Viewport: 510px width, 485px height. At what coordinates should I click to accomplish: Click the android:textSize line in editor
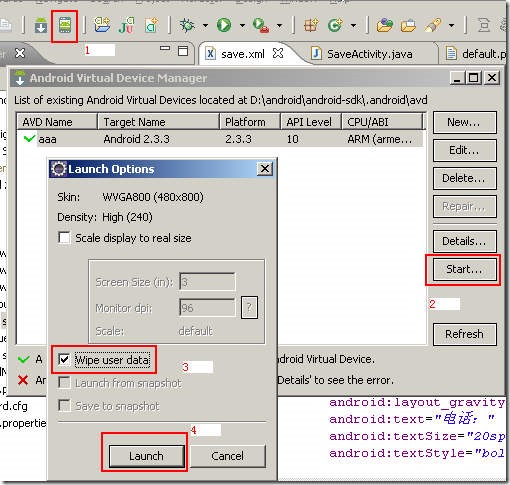click(x=417, y=436)
